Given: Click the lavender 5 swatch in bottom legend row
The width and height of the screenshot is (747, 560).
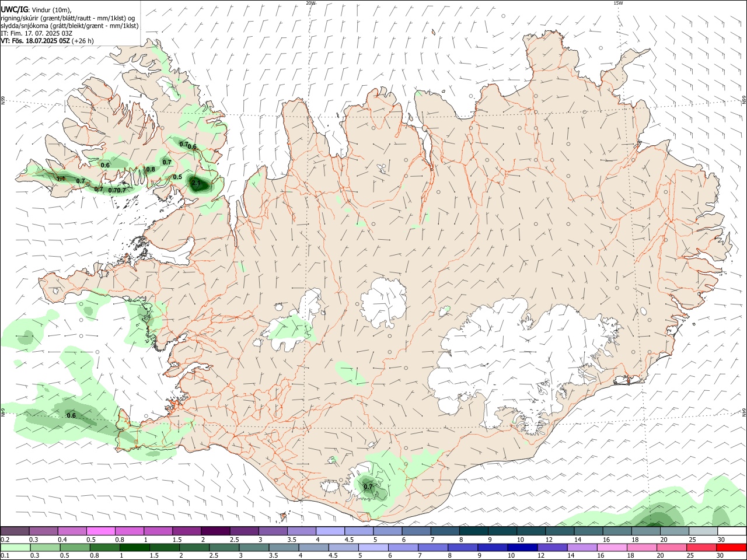Looking at the screenshot, I should [x=372, y=548].
